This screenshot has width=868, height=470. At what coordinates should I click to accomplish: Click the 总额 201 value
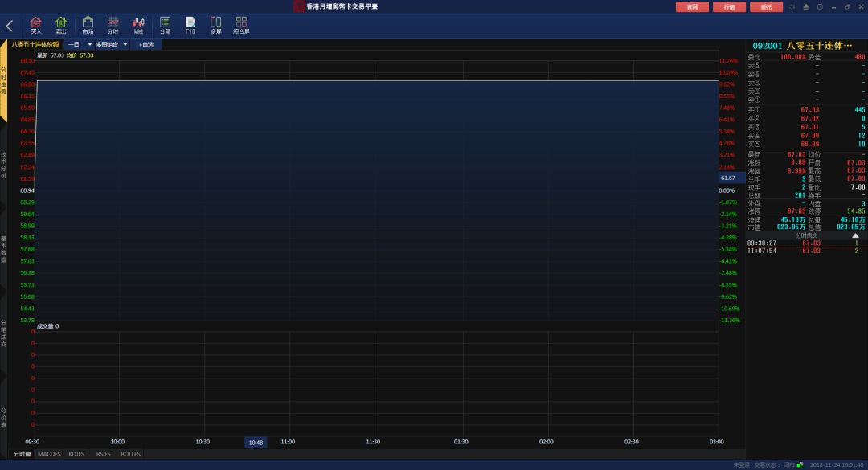(x=800, y=195)
